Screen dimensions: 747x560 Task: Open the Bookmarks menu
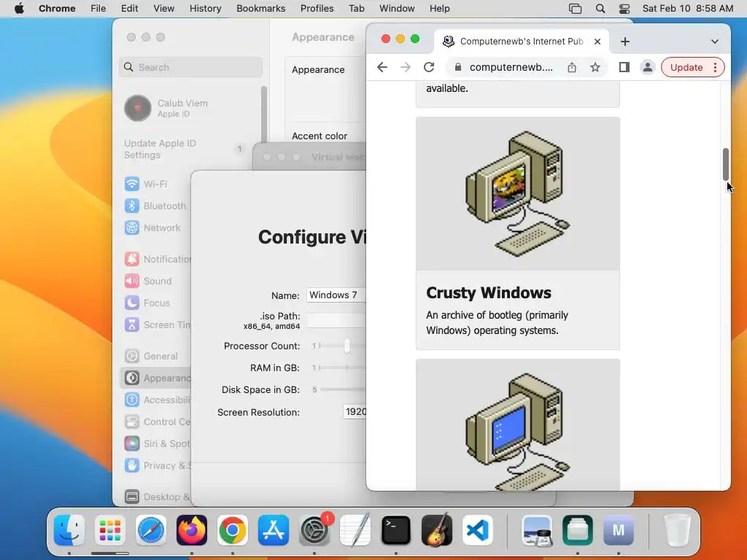(260, 8)
